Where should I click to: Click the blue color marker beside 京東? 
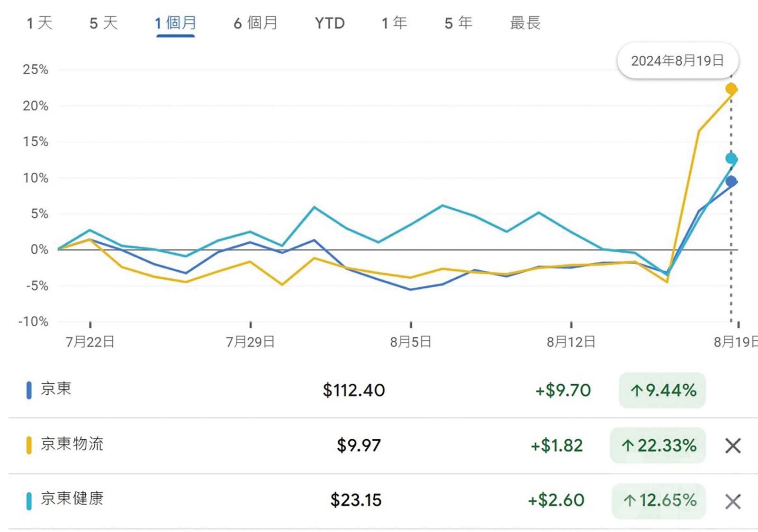point(29,390)
